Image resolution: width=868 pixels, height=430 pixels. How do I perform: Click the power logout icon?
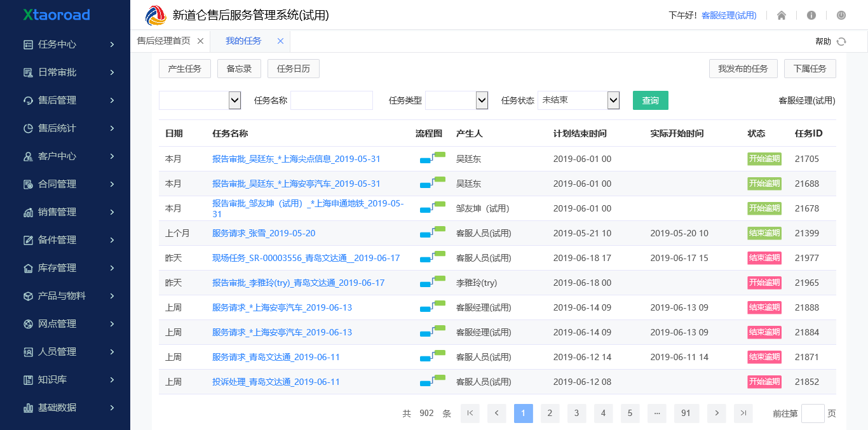pos(841,15)
